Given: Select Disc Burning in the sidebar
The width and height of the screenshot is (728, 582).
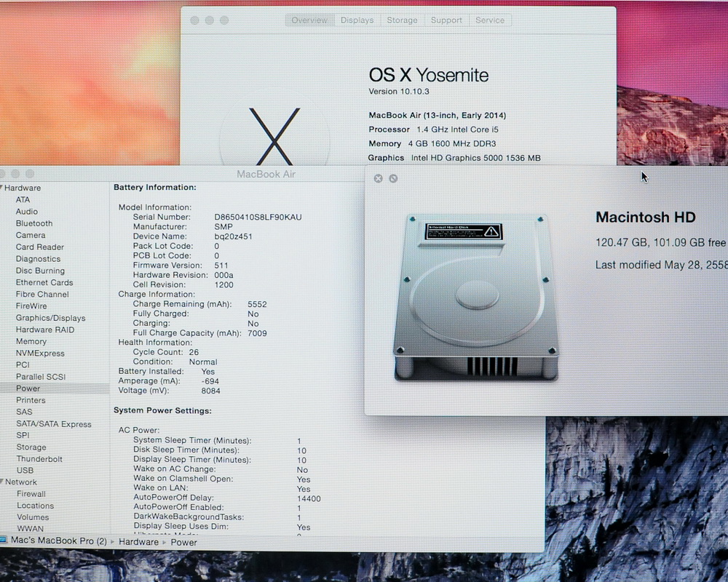Looking at the screenshot, I should pos(40,271).
